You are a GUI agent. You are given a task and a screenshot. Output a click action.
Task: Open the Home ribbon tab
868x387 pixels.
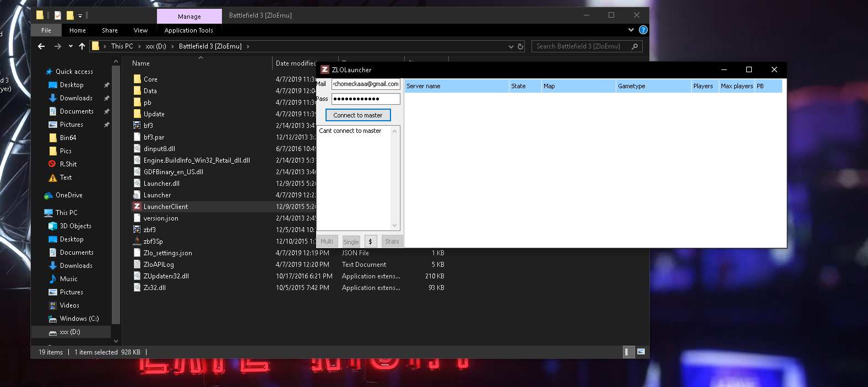78,30
